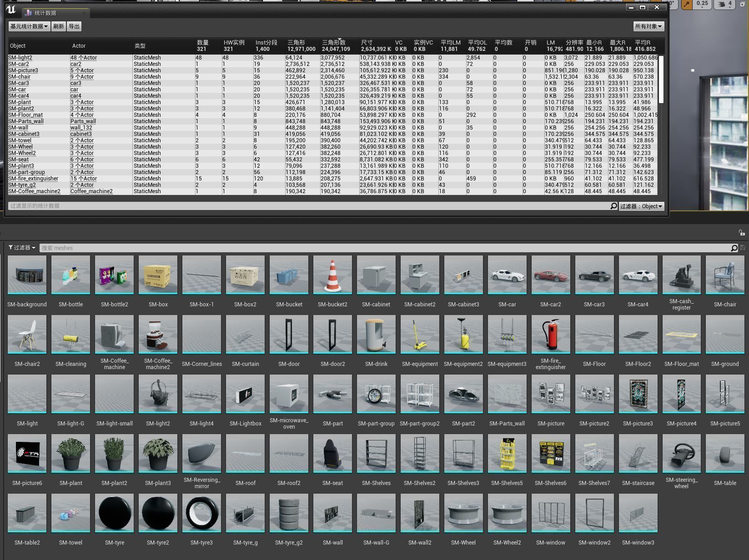
Task: Select the SM-door asset thumbnail
Action: 289,334
